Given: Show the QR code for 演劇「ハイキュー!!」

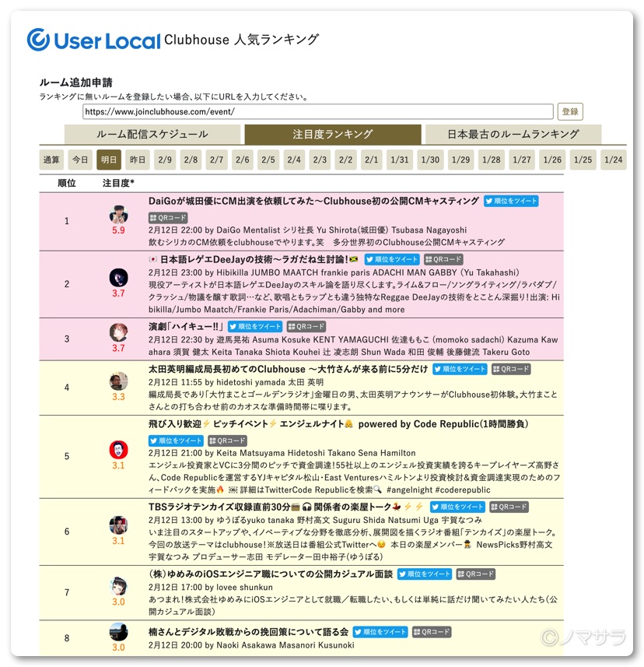Looking at the screenshot, I should [x=306, y=327].
